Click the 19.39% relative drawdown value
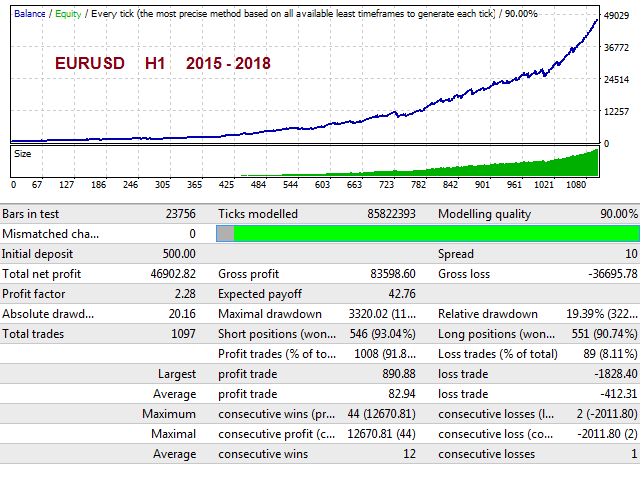Screen dimensions: 640x480 pos(602,314)
